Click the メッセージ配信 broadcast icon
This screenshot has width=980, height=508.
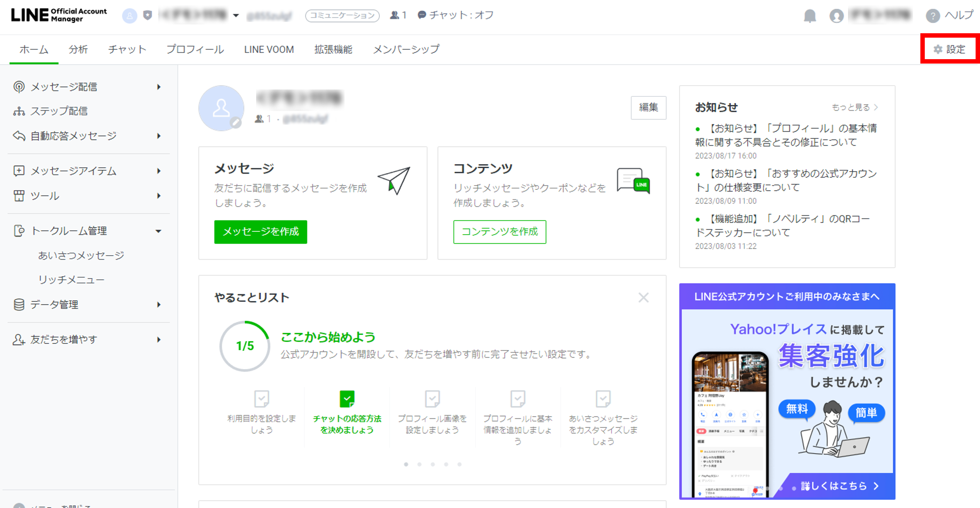[19, 87]
